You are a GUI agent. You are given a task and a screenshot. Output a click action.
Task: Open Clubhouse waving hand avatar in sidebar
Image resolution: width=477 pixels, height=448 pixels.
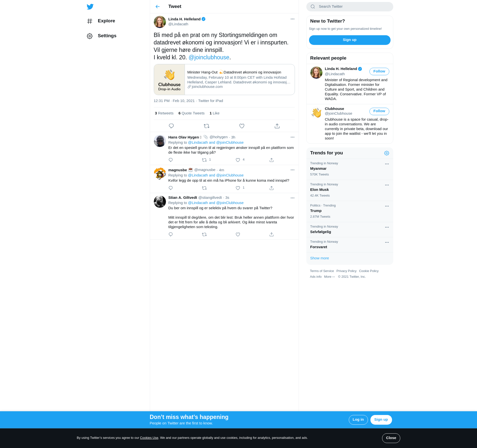tap(316, 112)
